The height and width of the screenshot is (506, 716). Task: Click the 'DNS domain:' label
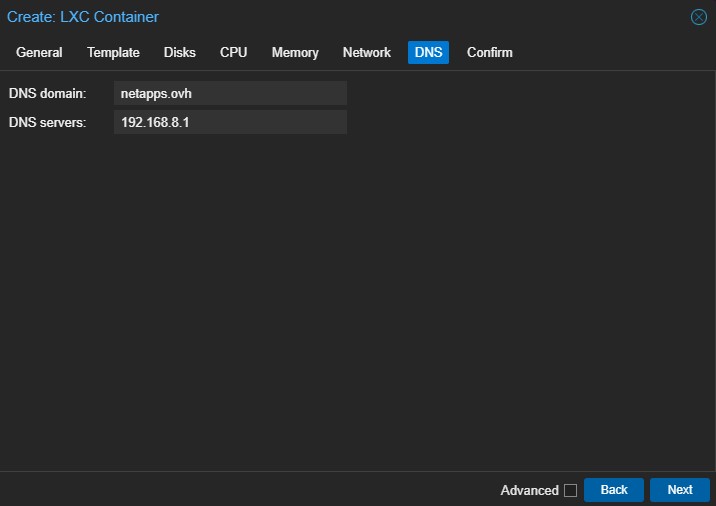(x=48, y=93)
